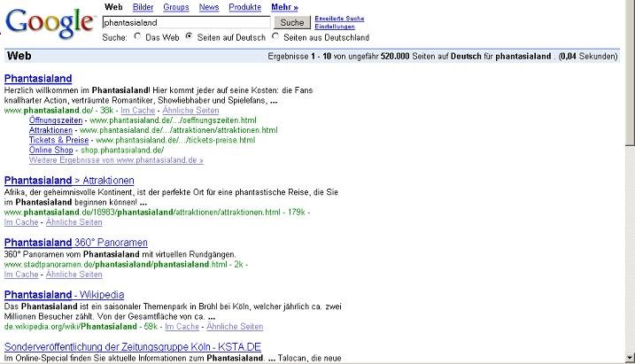Open 'Phantasialand - Wikipedia' result

(64, 294)
